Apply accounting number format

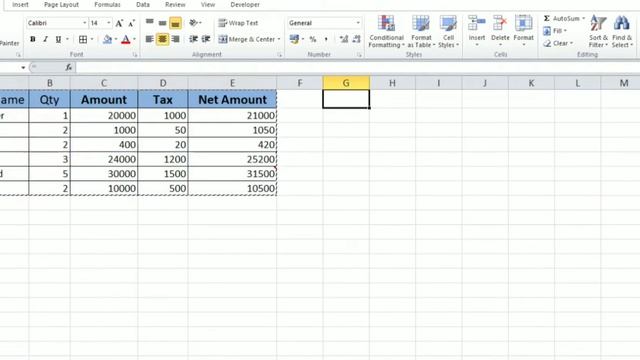294,39
